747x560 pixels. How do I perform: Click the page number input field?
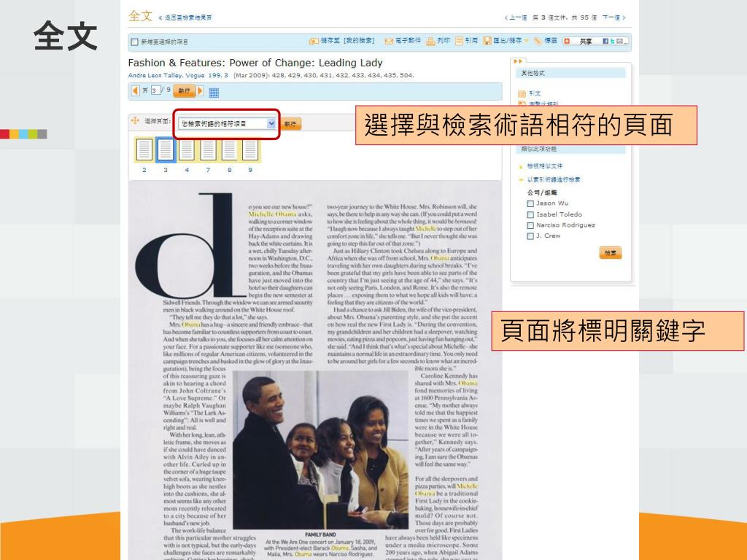click(x=155, y=90)
